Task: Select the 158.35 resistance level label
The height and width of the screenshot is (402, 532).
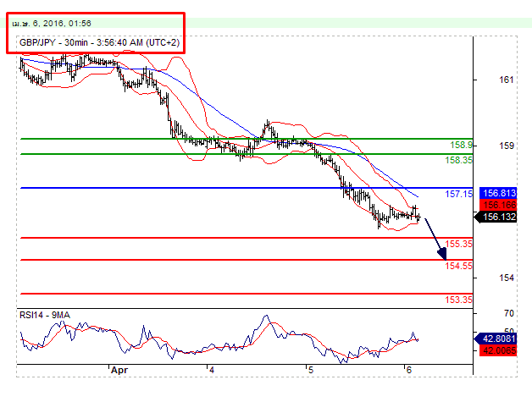Action: pos(458,160)
